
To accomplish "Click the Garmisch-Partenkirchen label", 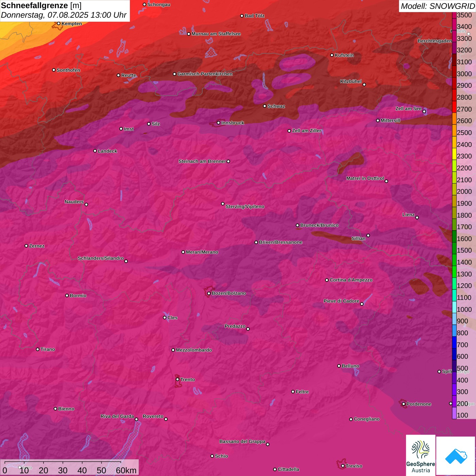I will click(x=205, y=74).
